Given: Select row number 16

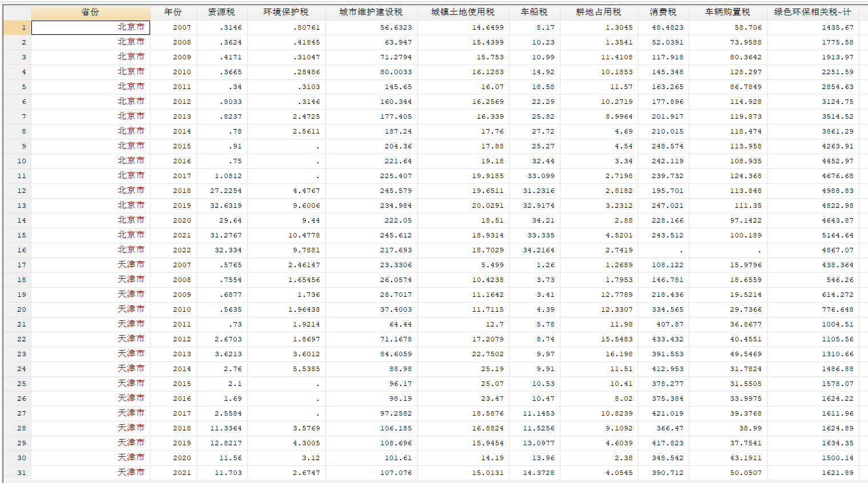Looking at the screenshot, I should coord(17,250).
